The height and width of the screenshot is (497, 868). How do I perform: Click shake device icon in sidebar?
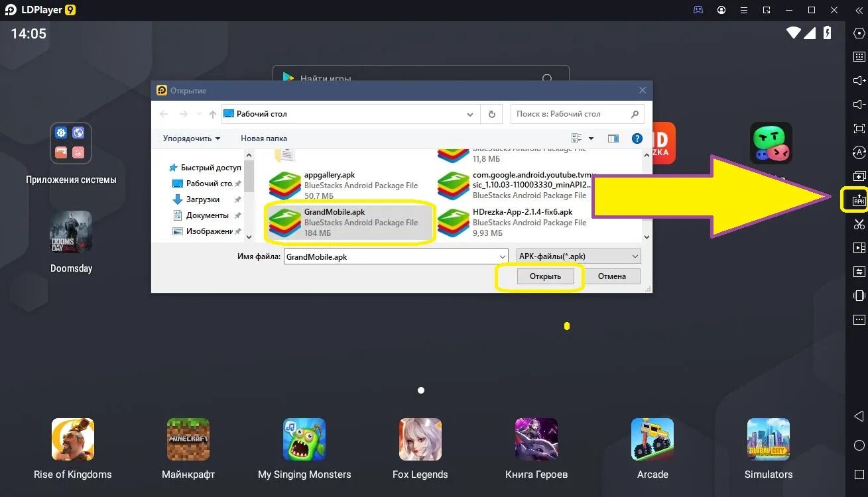[x=859, y=296]
